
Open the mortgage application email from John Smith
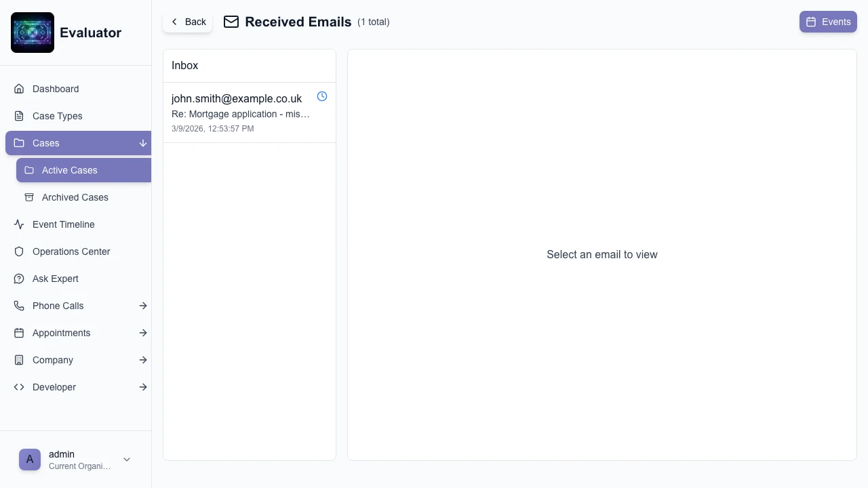[241, 113]
